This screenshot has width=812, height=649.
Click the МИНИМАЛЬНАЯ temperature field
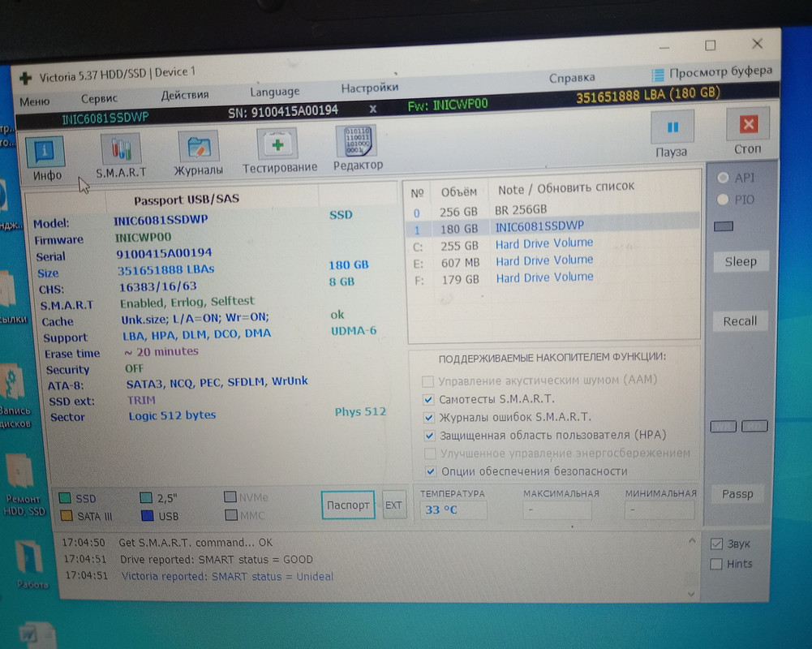(x=659, y=510)
